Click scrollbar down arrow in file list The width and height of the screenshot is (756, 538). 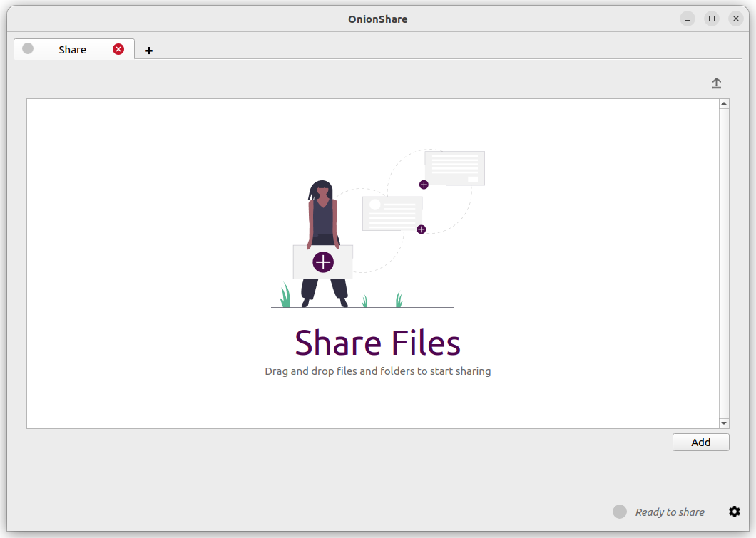tap(724, 423)
